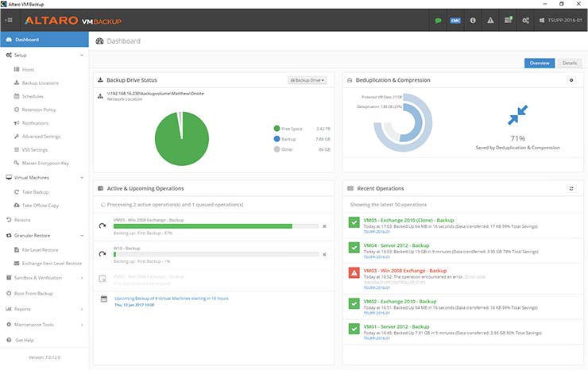Image resolution: width=588 pixels, height=370 pixels.
Task: Open the Backup Drive dropdown
Action: pos(308,80)
